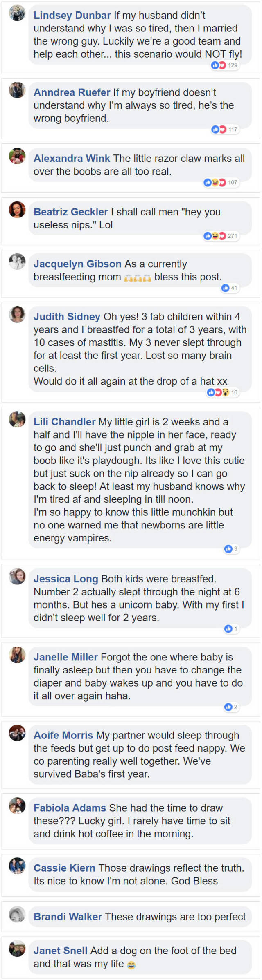Click Alexandra Wink's avatar thumbnail
The width and height of the screenshot is (262, 980).
17,156
